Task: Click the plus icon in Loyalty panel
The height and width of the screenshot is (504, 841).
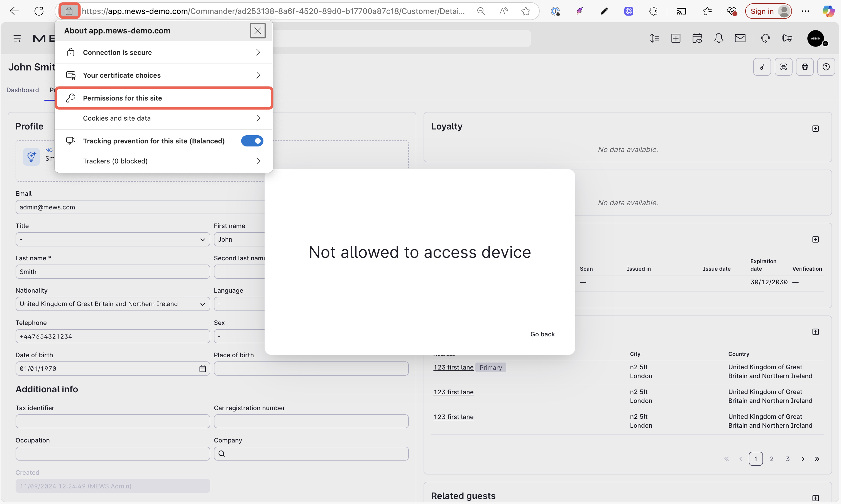Action: 815,129
